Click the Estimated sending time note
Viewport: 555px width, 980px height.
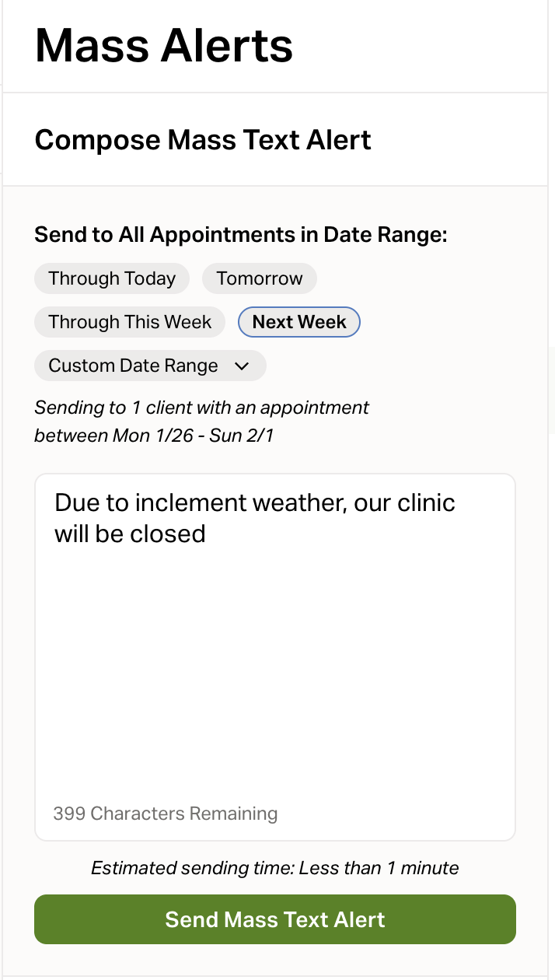[275, 867]
